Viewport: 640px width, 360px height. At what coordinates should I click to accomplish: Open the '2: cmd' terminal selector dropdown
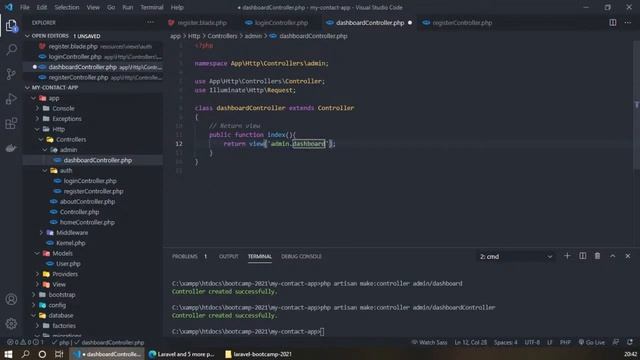click(516, 257)
